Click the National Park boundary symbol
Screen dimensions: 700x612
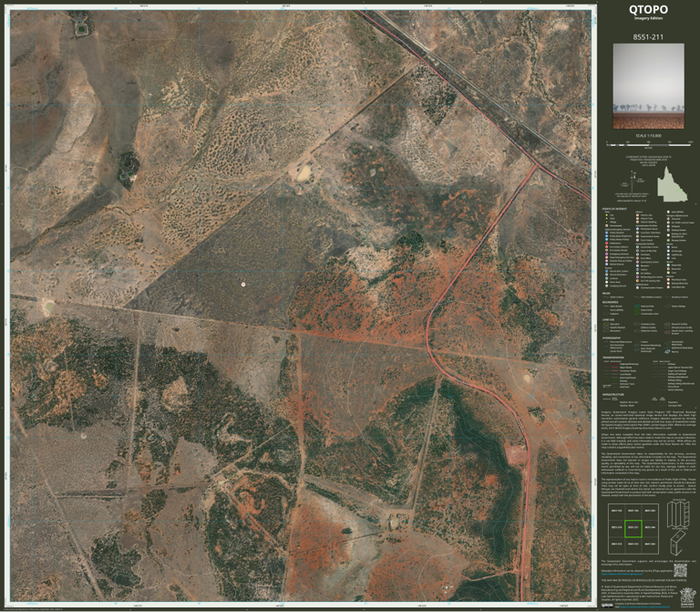[x=637, y=306]
